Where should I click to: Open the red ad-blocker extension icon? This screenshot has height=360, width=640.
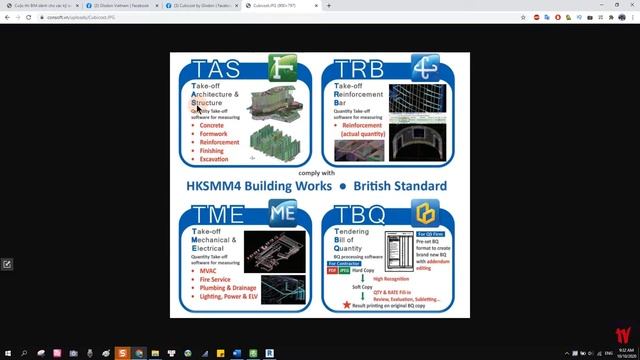536,18
